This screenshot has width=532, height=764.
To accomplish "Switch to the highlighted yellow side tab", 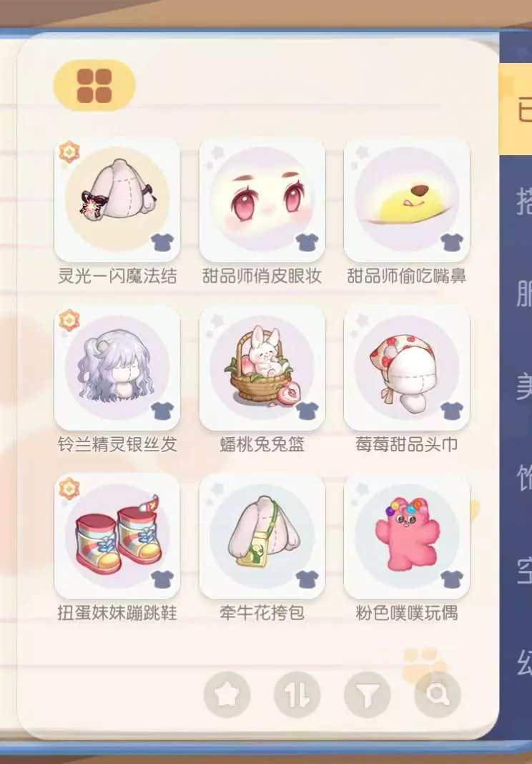I will (x=516, y=109).
